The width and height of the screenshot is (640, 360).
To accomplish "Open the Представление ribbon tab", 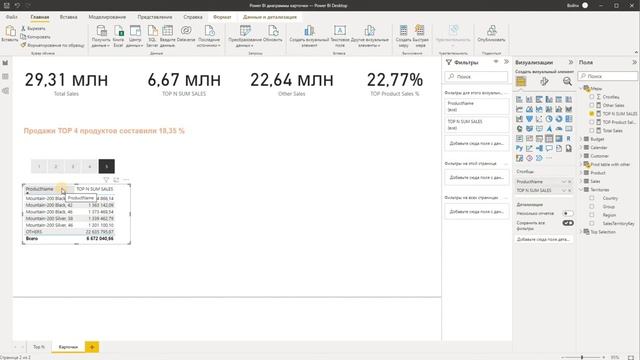I will click(155, 17).
